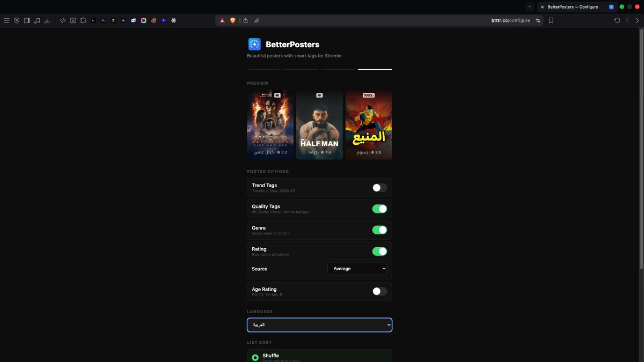
Task: Click the yellow Arabic-titled 1080p poster
Action: pos(369,125)
